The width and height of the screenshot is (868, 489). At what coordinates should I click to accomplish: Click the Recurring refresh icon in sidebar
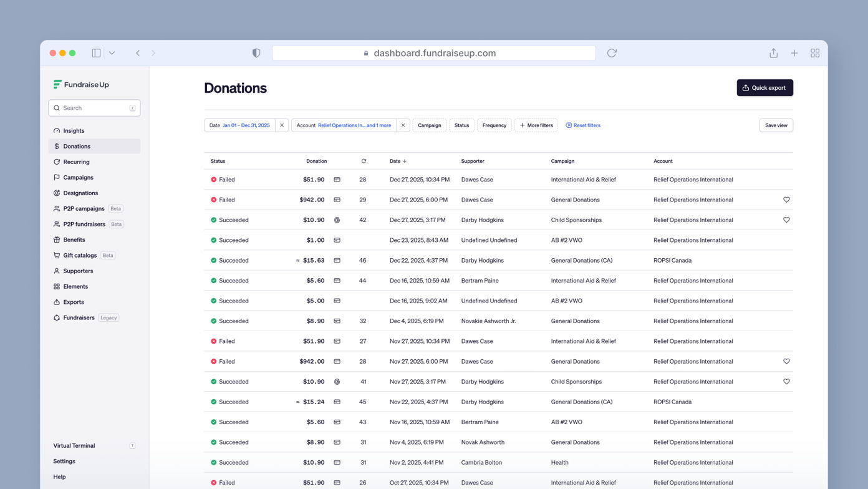click(57, 162)
